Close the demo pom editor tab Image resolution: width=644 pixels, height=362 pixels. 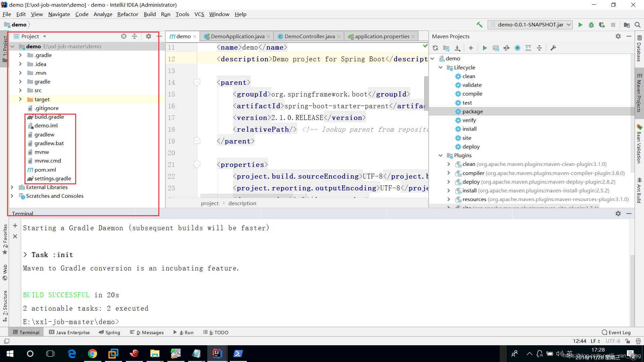pyautogui.click(x=195, y=37)
